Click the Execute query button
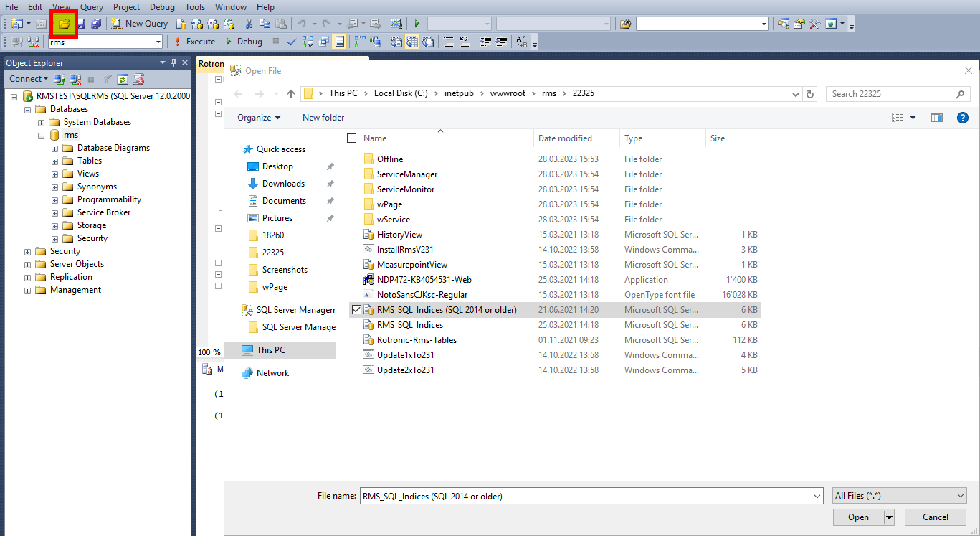 coord(195,42)
